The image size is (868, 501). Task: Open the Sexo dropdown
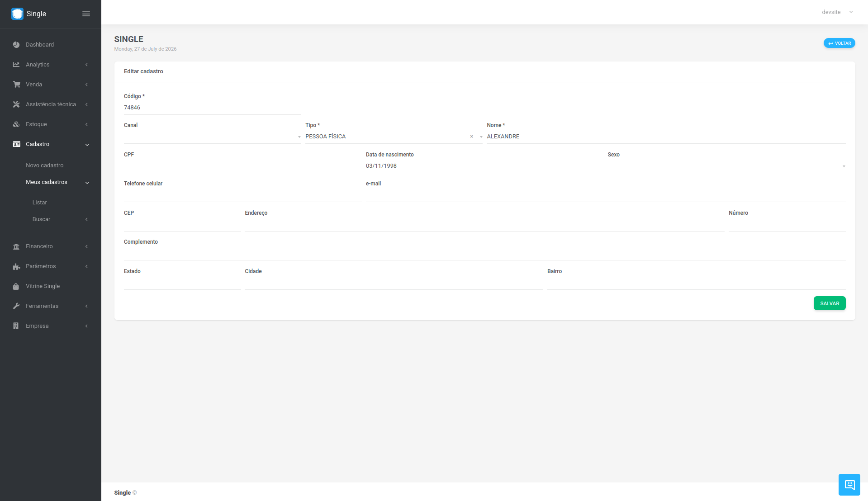coord(726,166)
